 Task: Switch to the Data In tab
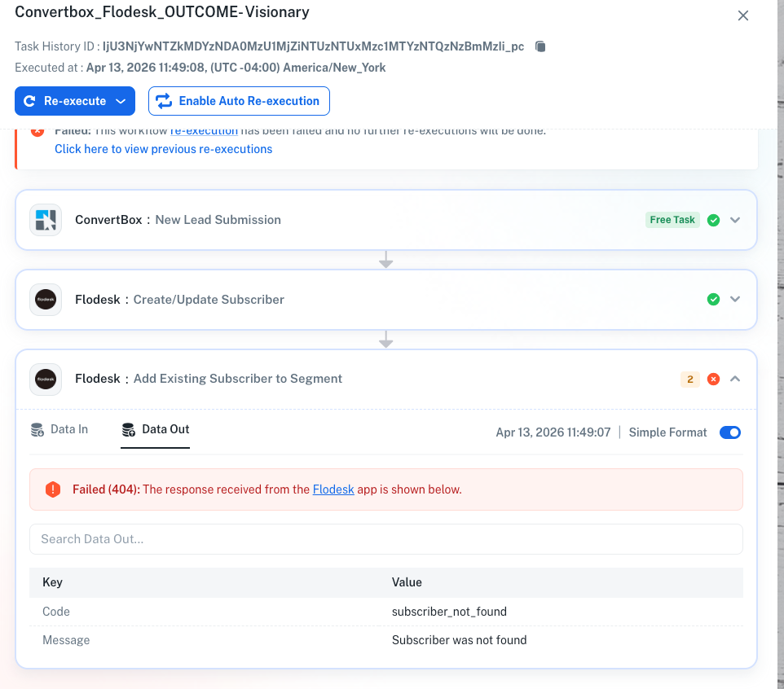pos(59,429)
